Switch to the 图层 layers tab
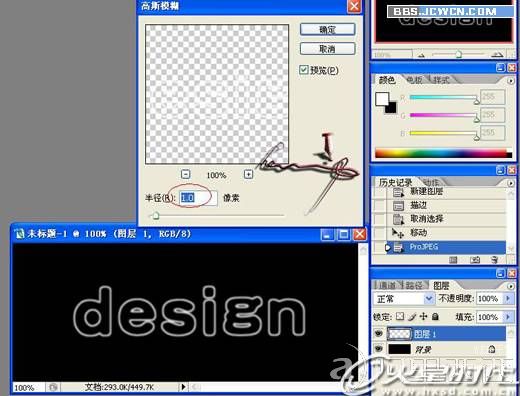The image size is (520, 396). tap(441, 285)
